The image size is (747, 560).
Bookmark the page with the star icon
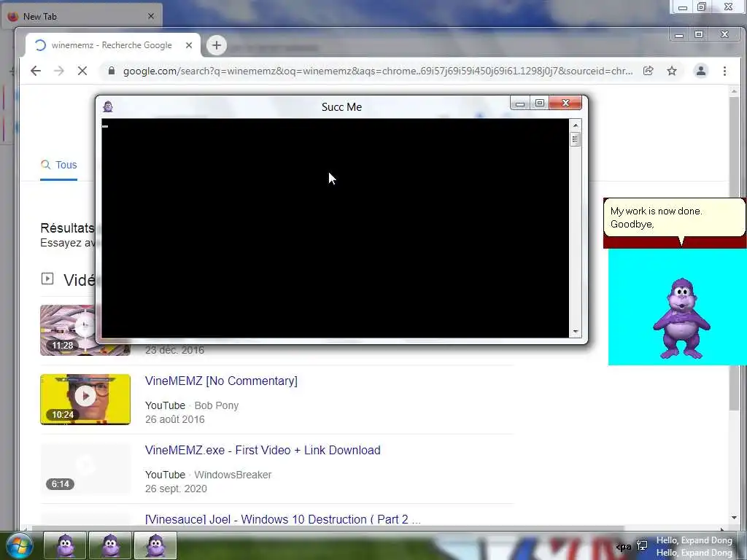(x=672, y=71)
